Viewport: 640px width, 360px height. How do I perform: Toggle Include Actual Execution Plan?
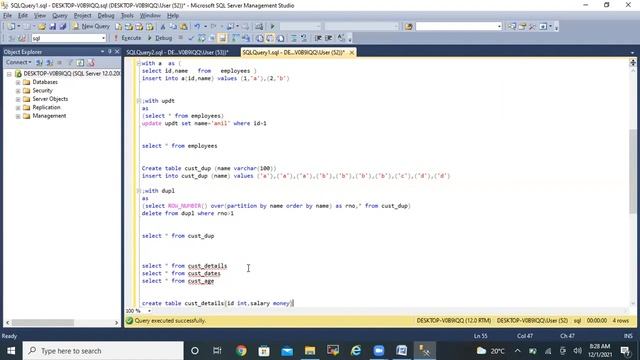point(236,38)
